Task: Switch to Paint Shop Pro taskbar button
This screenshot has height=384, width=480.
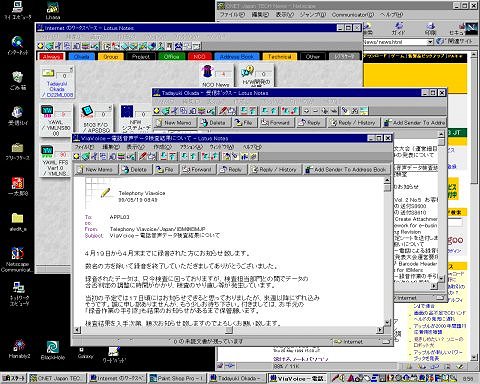Action: point(176,378)
